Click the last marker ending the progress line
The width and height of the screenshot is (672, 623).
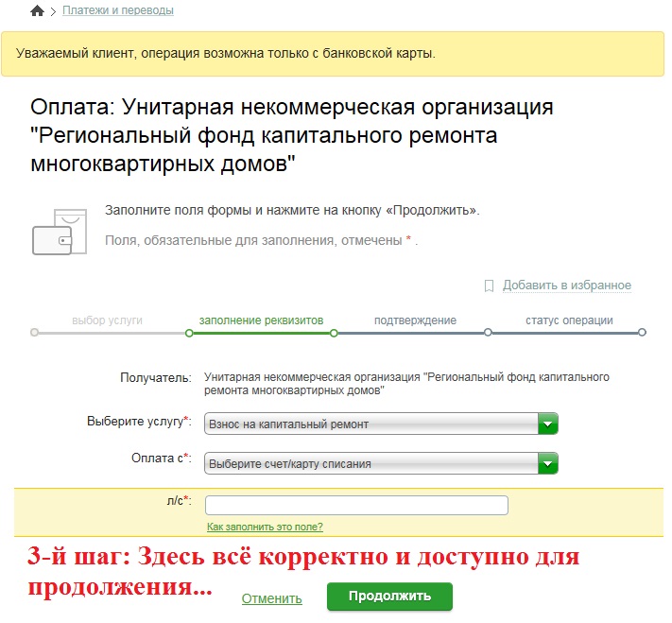coord(642,333)
